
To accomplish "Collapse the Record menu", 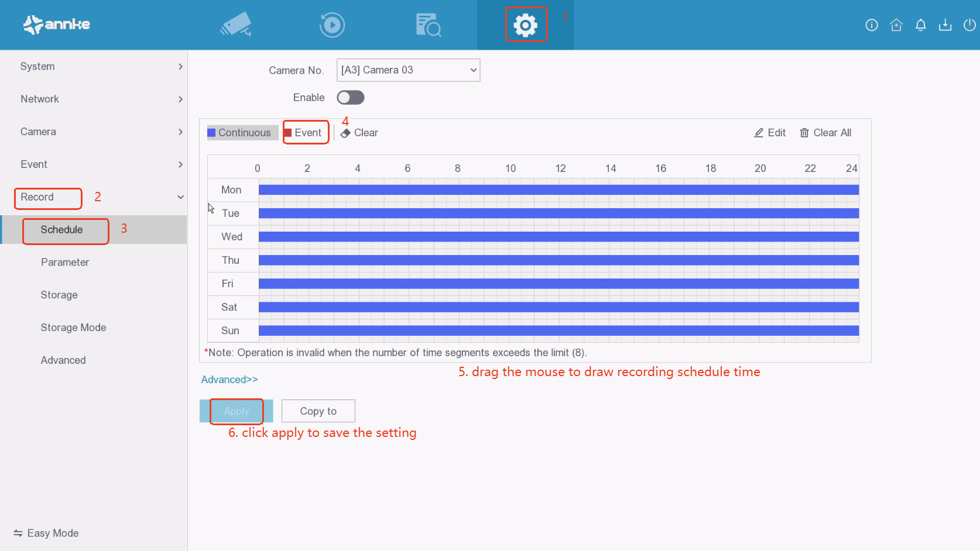I will pos(94,197).
